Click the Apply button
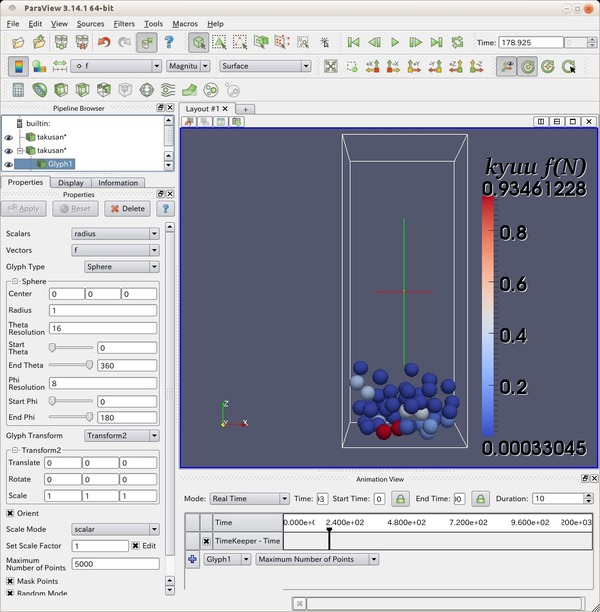Screen dimensions: 600x612 click(24, 209)
